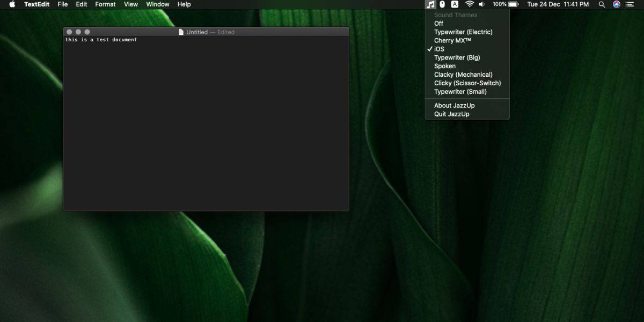Choose Quit JazzUp
644x322 pixels.
tap(467, 114)
